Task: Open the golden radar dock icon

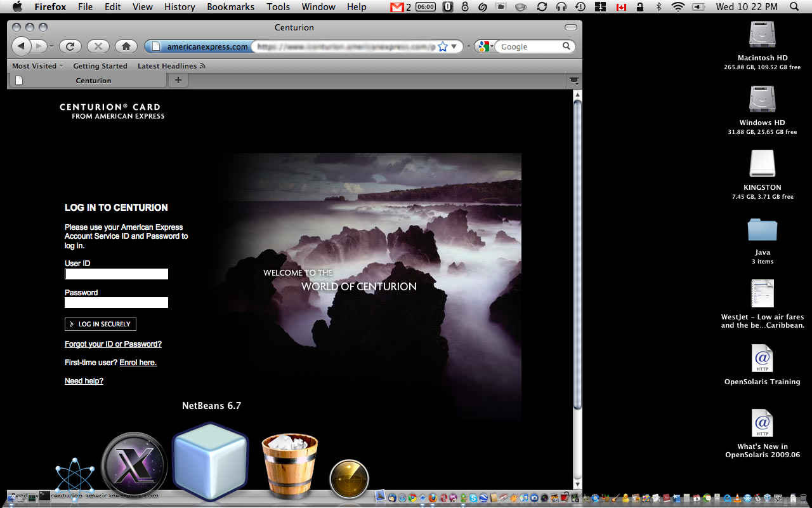Action: point(349,479)
